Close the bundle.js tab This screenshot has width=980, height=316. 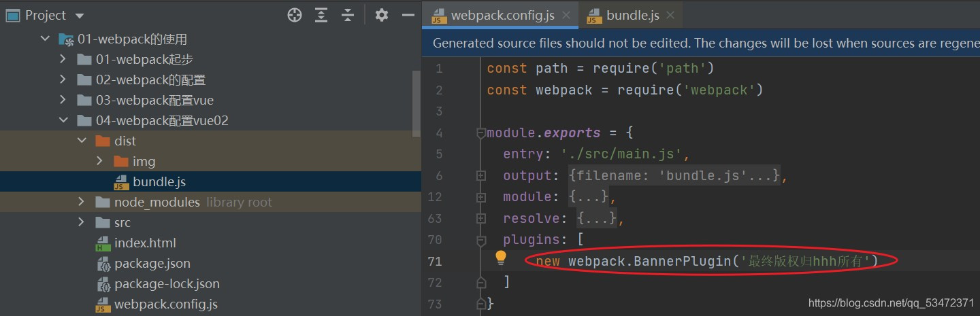(671, 15)
